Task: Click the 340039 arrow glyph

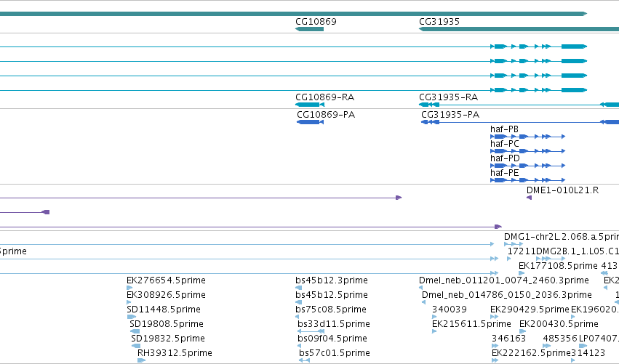Action: pyautogui.click(x=434, y=317)
